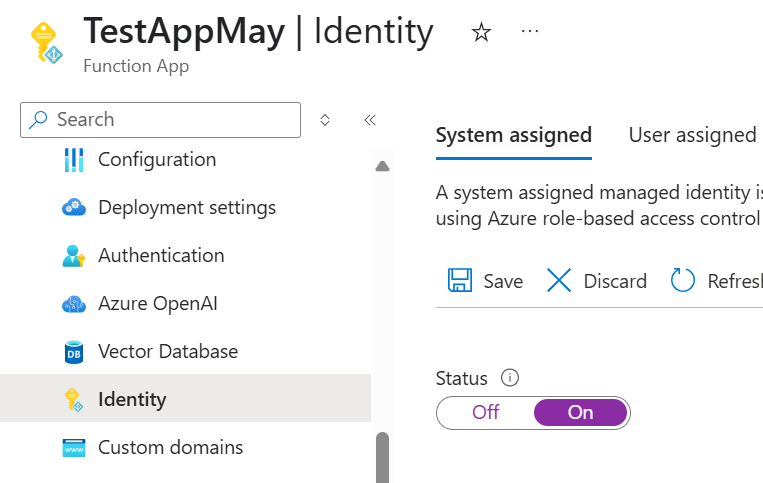The image size is (763, 483).
Task: Click the Custom domains www icon
Action: point(74,448)
